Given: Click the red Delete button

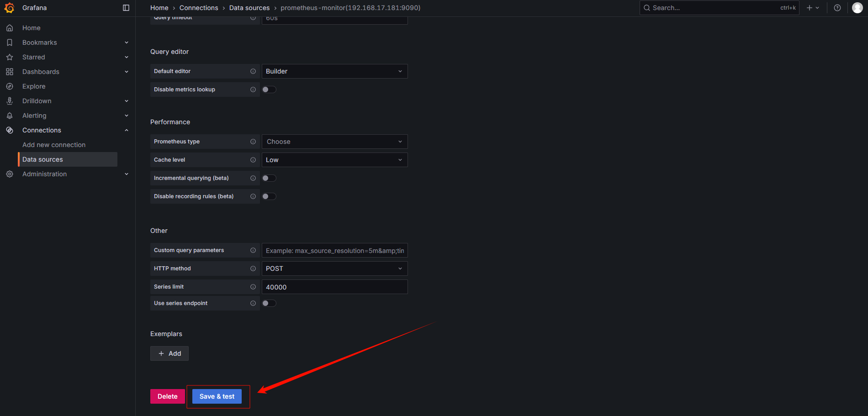Looking at the screenshot, I should coord(168,396).
